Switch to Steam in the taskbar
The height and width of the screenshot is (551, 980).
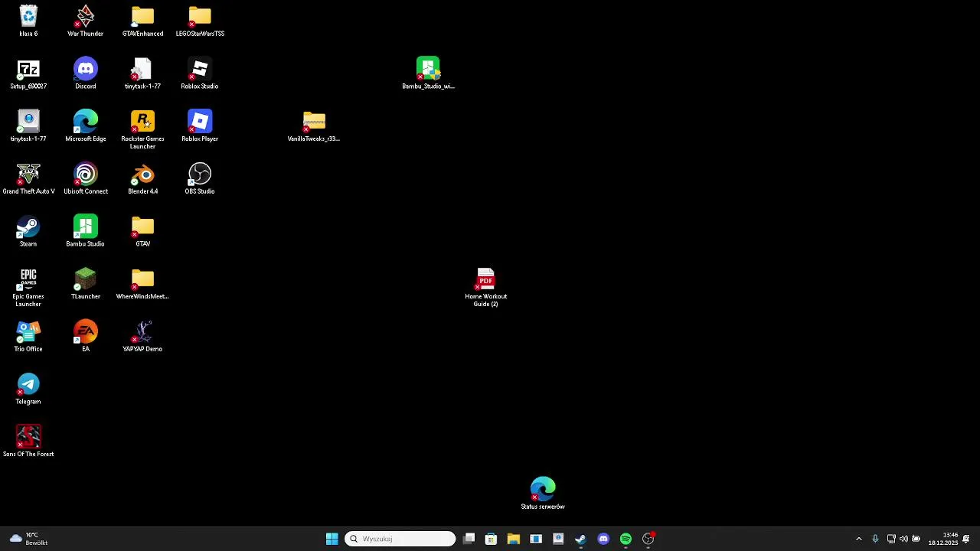580,539
